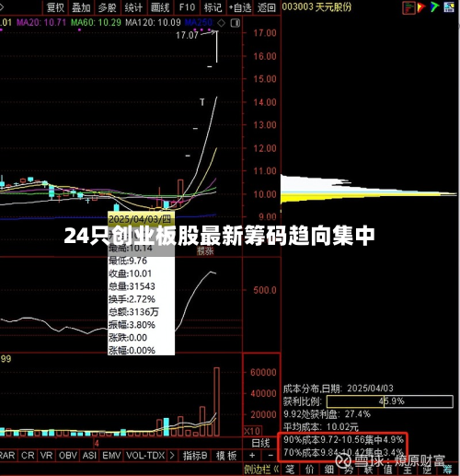Select the 获利比例 45.9% progress bar

pos(390,401)
